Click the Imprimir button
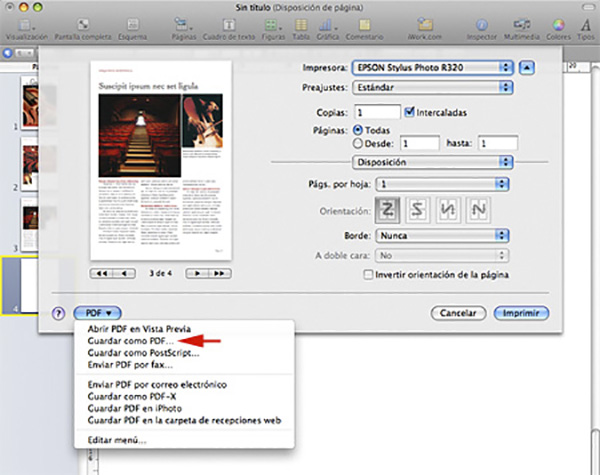The image size is (600, 475). (x=520, y=313)
